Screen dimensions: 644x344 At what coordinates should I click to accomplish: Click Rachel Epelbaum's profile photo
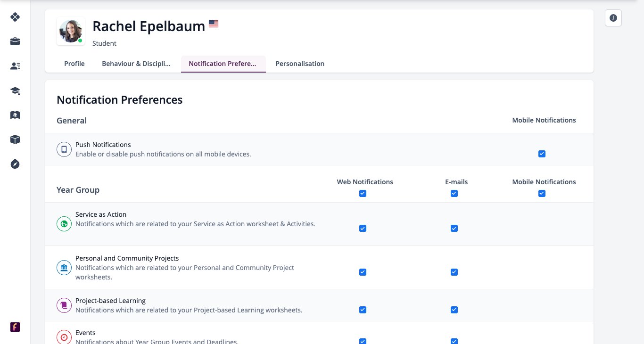(71, 32)
